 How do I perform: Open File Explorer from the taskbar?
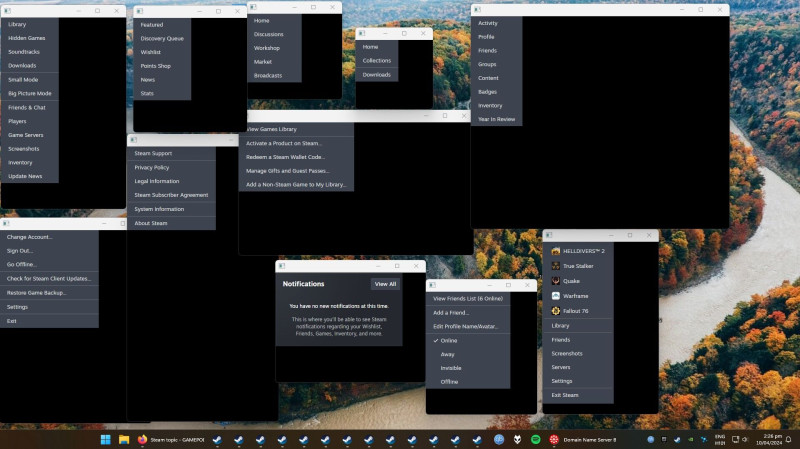click(x=124, y=439)
